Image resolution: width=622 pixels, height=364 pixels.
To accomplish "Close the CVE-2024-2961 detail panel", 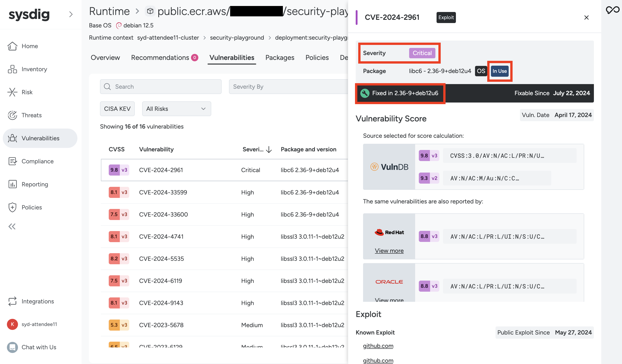I will 587,18.
